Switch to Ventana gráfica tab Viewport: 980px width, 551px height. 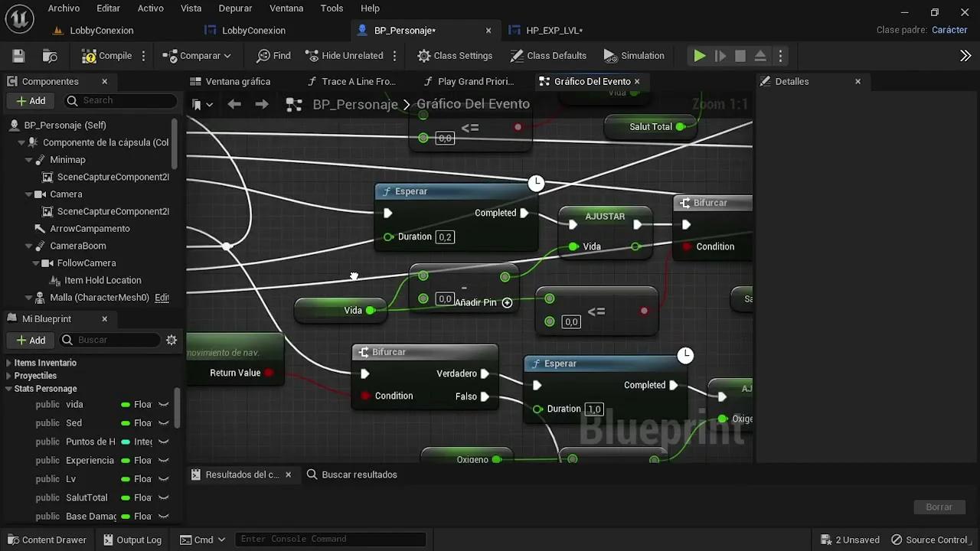pyautogui.click(x=238, y=82)
